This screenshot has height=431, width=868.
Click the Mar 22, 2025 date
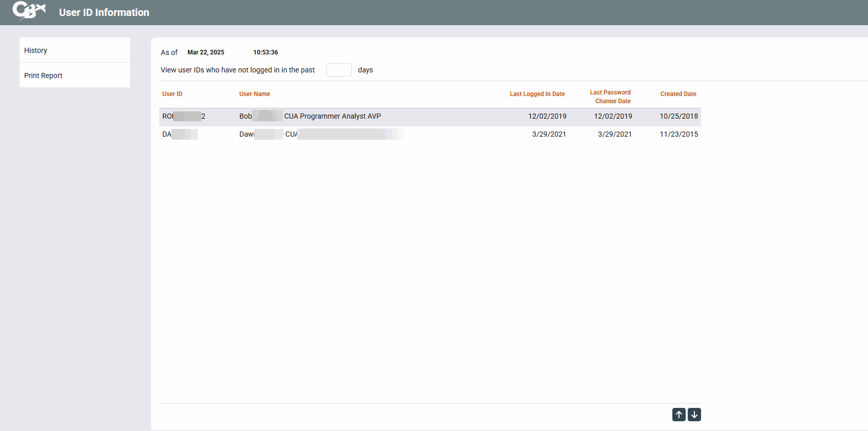tap(205, 52)
